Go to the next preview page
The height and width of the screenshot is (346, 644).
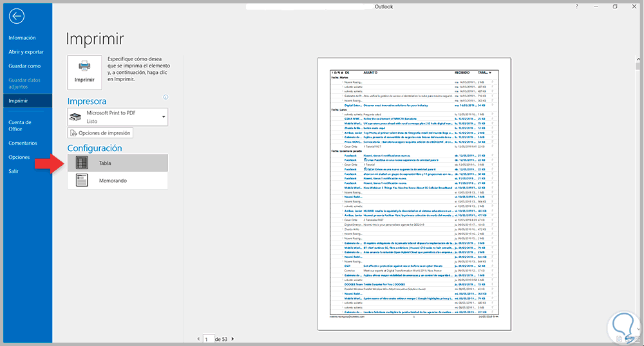232,339
